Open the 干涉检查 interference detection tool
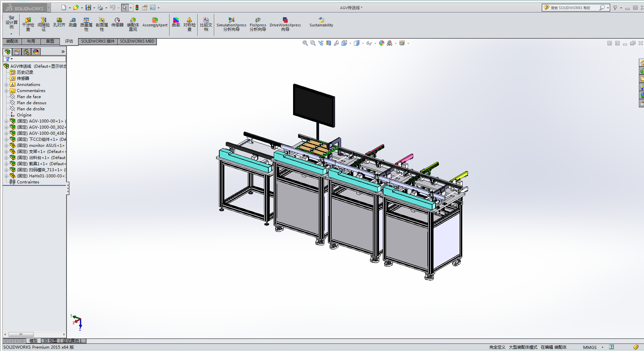The image size is (644, 351). pos(28,24)
